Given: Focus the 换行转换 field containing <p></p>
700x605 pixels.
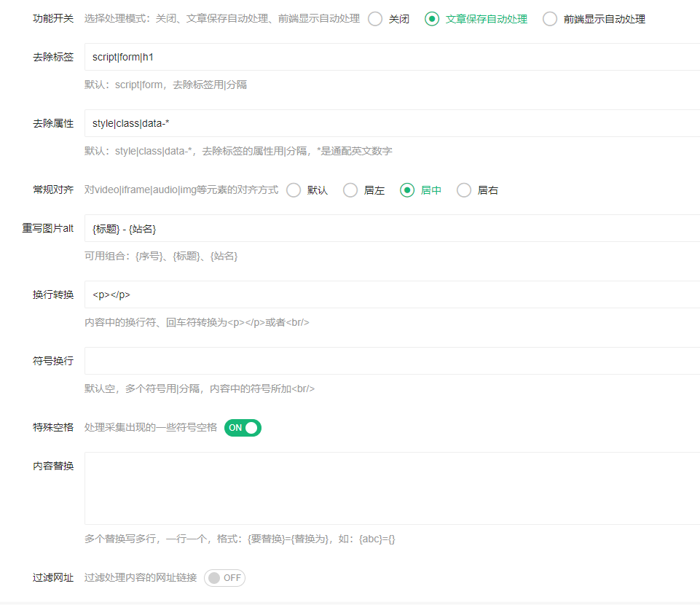Looking at the screenshot, I should [x=392, y=294].
